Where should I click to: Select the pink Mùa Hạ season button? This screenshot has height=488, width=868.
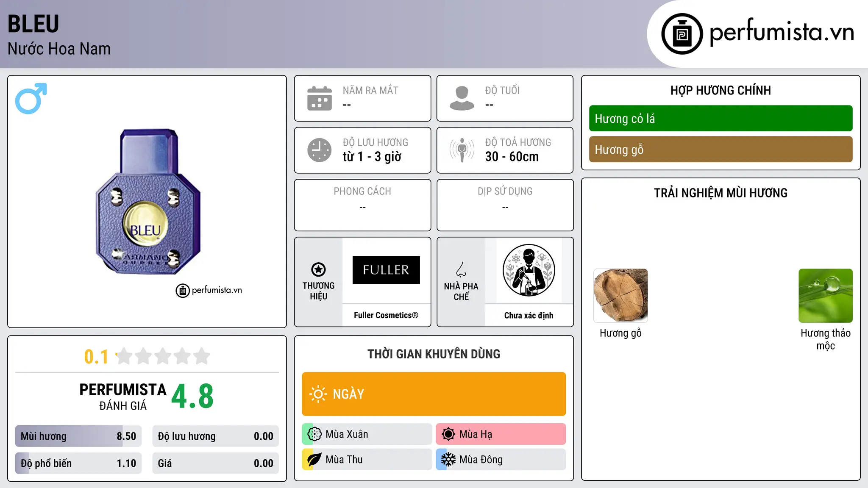click(x=501, y=434)
